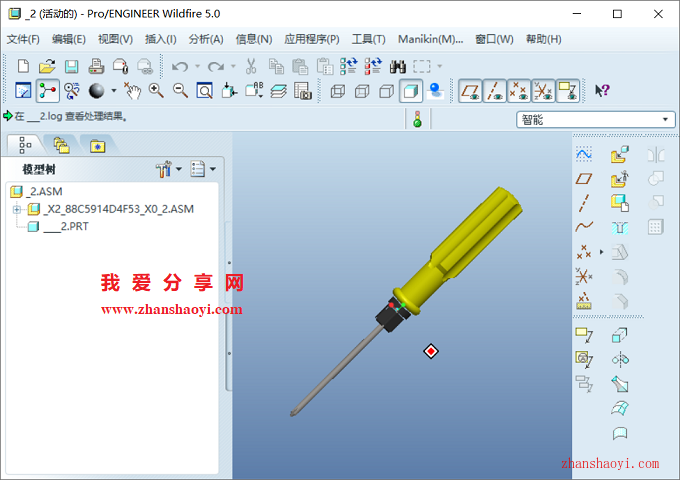This screenshot has width=680, height=480.
Task: Expand datum point tool flyout arrow
Action: 602,251
